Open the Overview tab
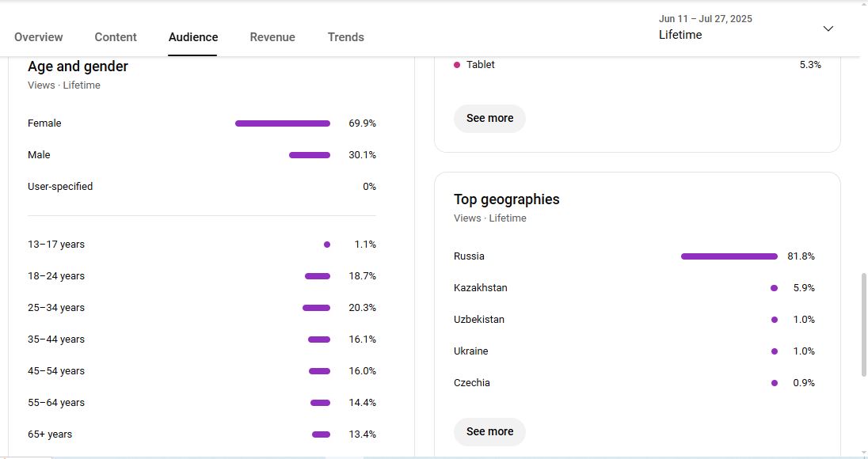This screenshot has width=868, height=459. 38,37
